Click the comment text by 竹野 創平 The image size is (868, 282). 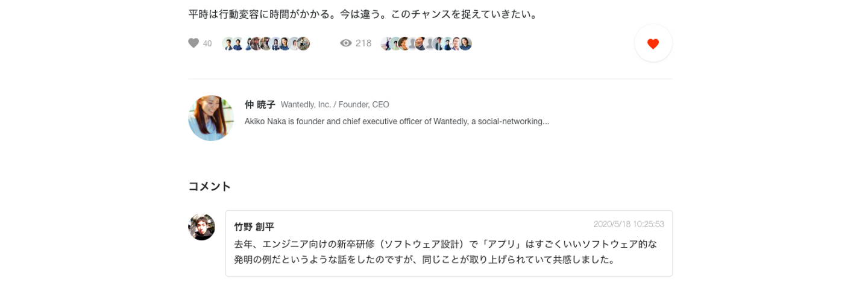coord(445,252)
